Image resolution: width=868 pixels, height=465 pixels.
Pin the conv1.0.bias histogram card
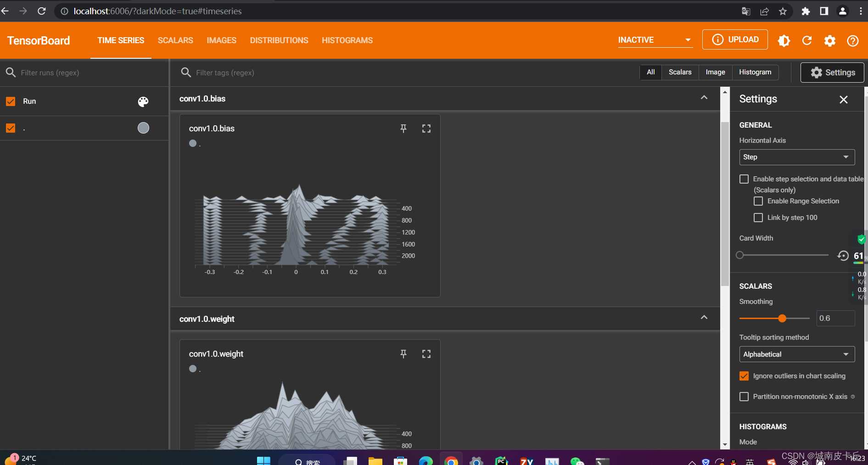pyautogui.click(x=403, y=129)
